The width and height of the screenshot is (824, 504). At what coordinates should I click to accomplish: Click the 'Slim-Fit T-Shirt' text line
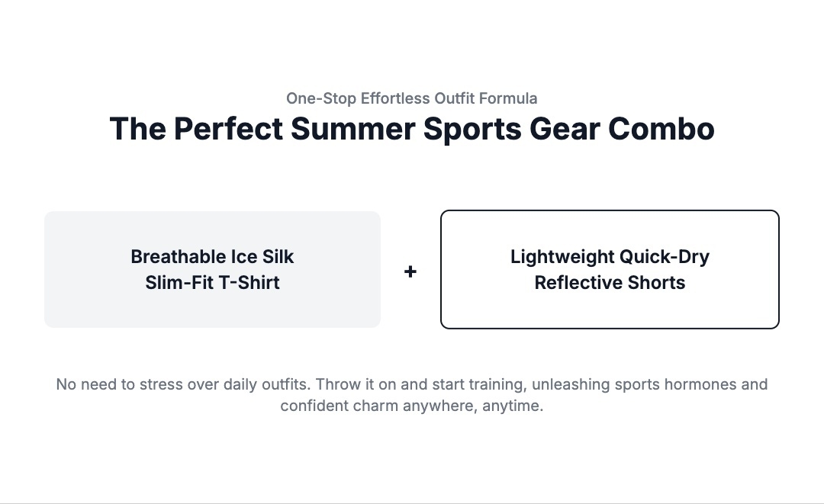pyautogui.click(x=212, y=283)
